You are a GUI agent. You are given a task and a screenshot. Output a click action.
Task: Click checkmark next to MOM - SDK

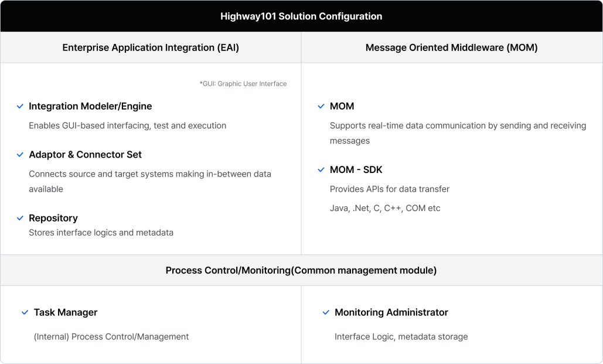click(x=321, y=169)
